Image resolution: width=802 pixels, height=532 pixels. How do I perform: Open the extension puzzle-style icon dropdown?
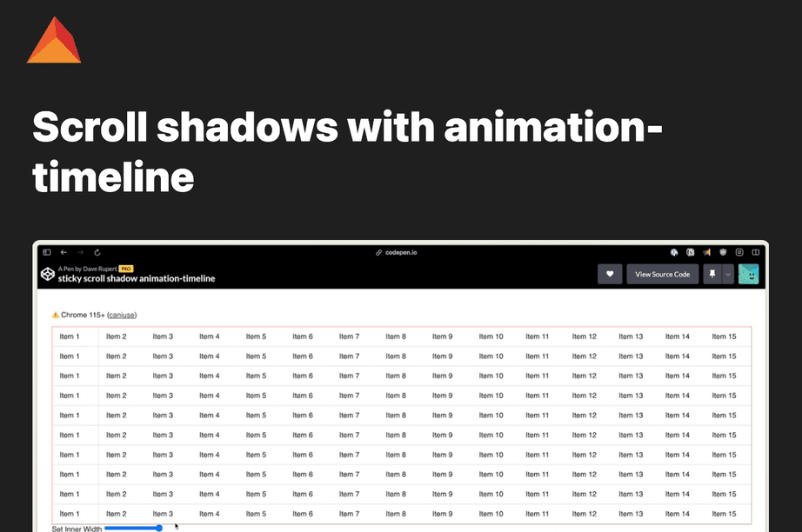tap(688, 252)
